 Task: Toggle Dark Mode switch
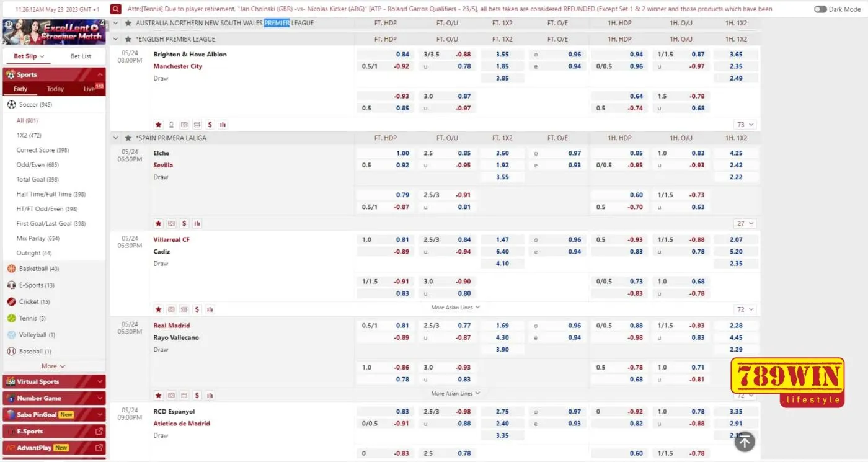(x=820, y=9)
